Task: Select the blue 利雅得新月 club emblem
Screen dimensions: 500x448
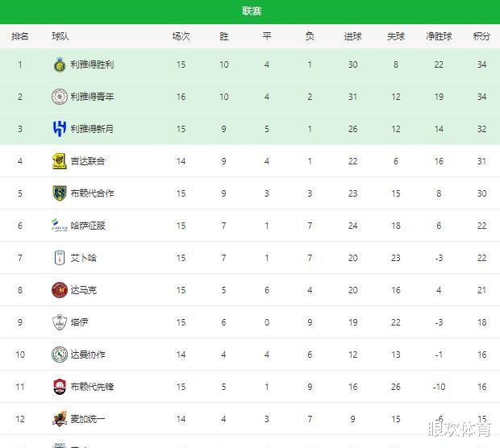Action: 60,129
